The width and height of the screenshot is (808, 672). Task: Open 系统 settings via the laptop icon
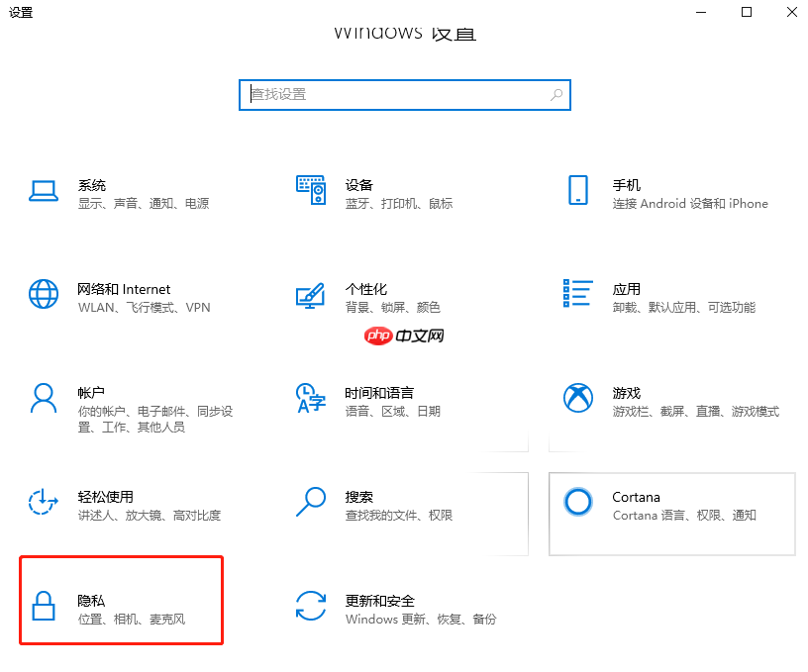44,191
